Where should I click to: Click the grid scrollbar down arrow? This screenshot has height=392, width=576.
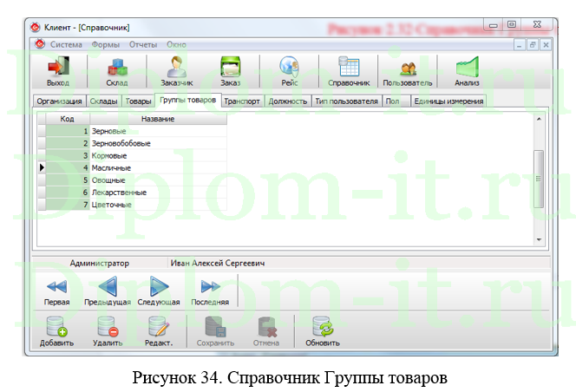539,239
